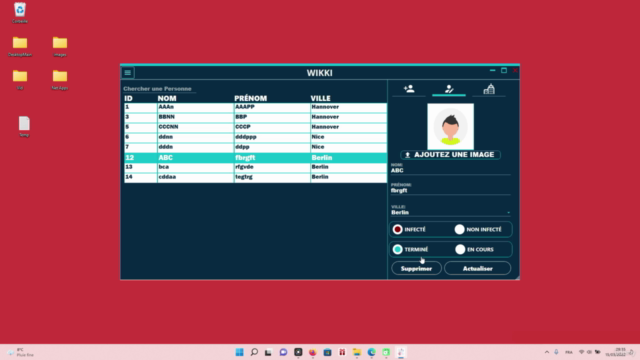Click the highlighted ABC cell

point(195,158)
